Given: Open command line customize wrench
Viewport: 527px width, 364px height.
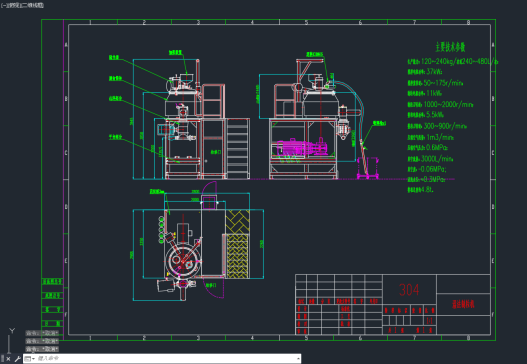Looking at the screenshot, I should tap(17, 359).
